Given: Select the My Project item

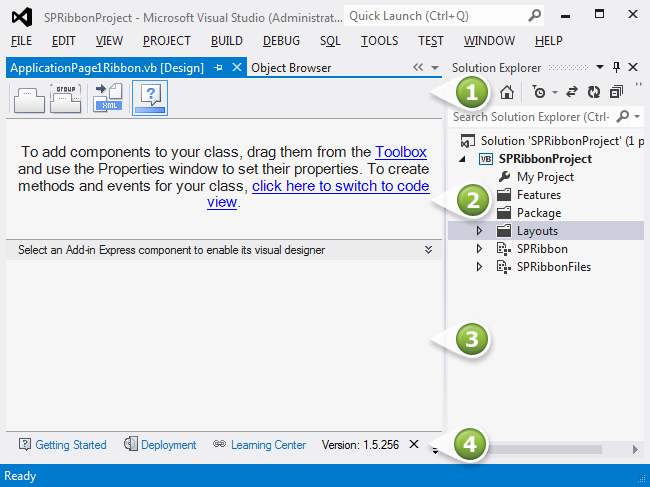Looking at the screenshot, I should [536, 177].
